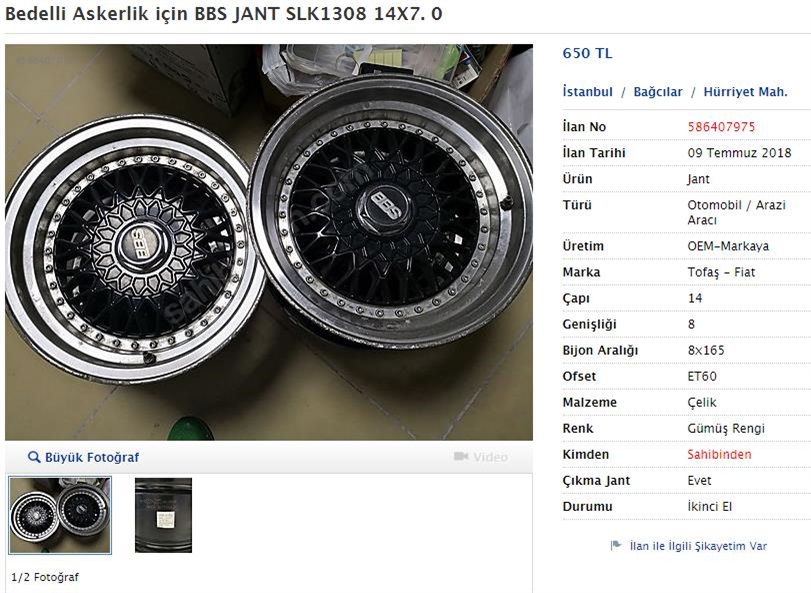Click the Video button label
The image size is (811, 593).
click(490, 457)
